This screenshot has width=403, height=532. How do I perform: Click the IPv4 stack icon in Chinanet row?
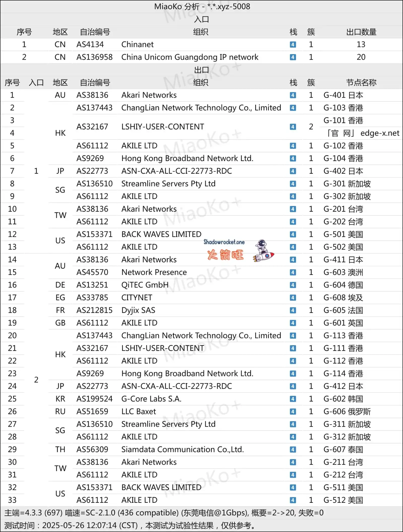(x=293, y=45)
